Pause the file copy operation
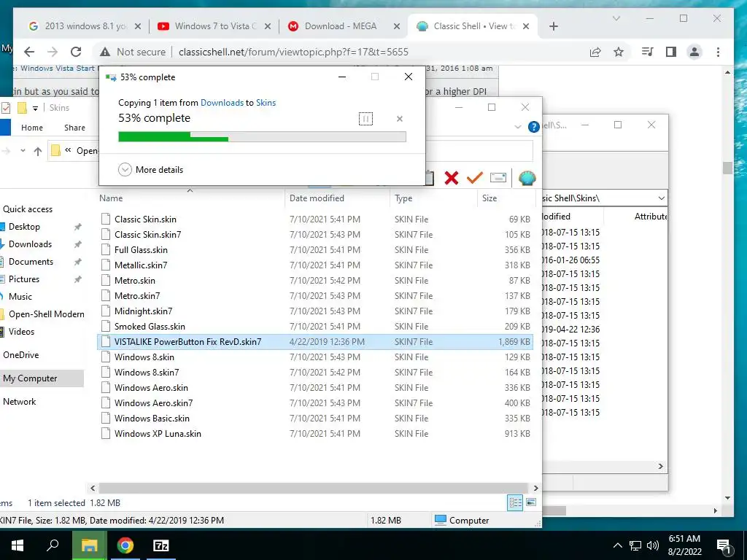 click(x=365, y=119)
